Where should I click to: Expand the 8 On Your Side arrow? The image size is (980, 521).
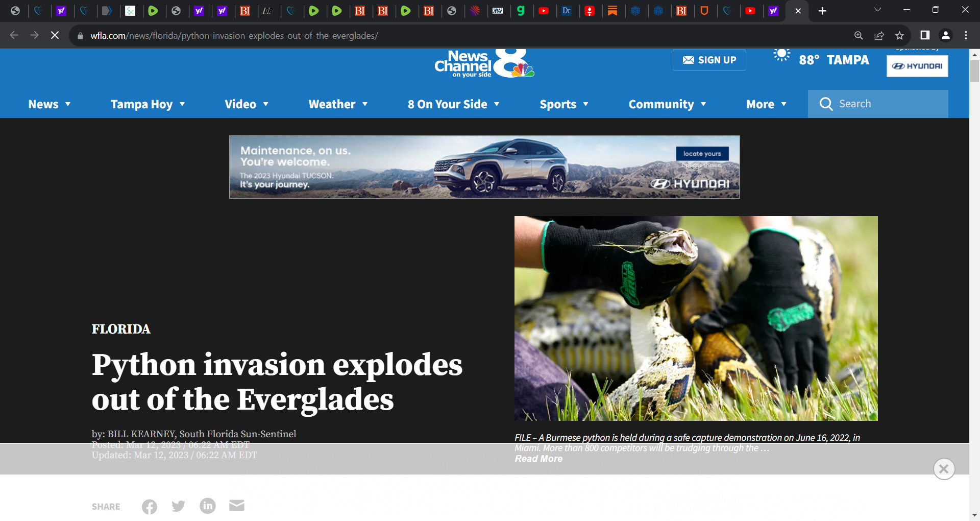pyautogui.click(x=497, y=104)
